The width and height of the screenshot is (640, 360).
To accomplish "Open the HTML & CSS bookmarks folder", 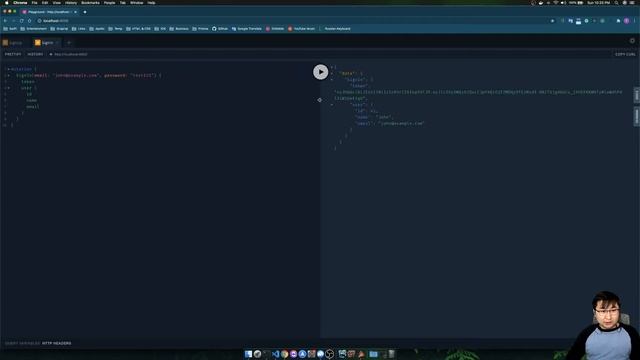I will (x=138, y=29).
